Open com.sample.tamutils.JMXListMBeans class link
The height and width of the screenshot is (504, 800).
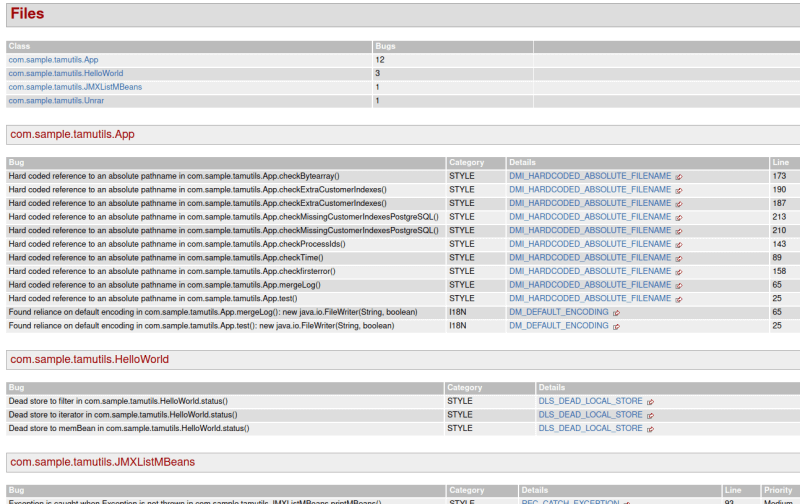(x=75, y=87)
